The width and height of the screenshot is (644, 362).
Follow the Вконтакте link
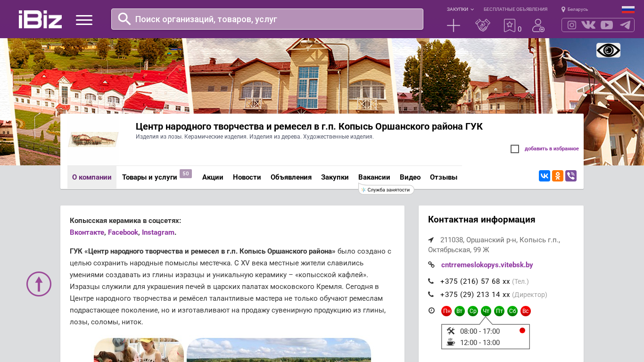(x=87, y=232)
